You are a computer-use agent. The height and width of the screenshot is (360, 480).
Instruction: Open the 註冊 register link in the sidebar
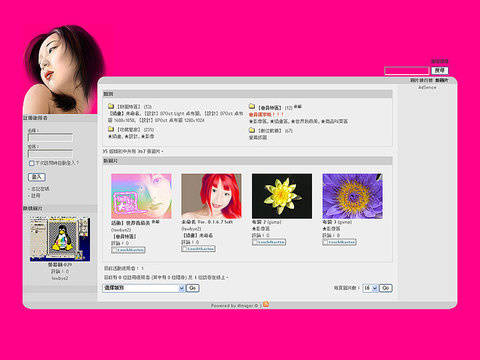[36, 196]
